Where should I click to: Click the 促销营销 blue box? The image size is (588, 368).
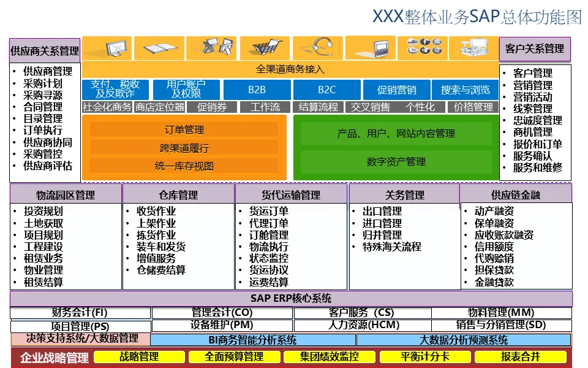coord(397,90)
